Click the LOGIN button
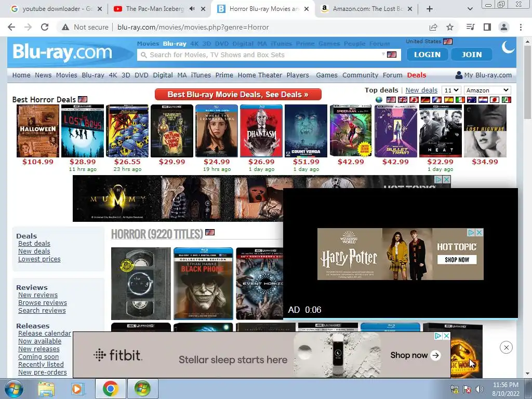This screenshot has width=532, height=399. point(427,54)
